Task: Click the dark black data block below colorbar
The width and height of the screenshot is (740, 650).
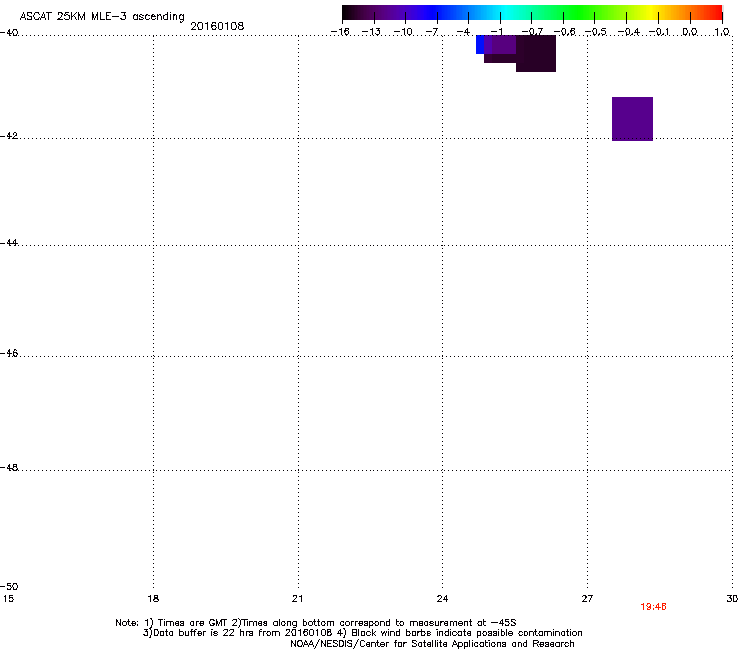Action: (536, 53)
